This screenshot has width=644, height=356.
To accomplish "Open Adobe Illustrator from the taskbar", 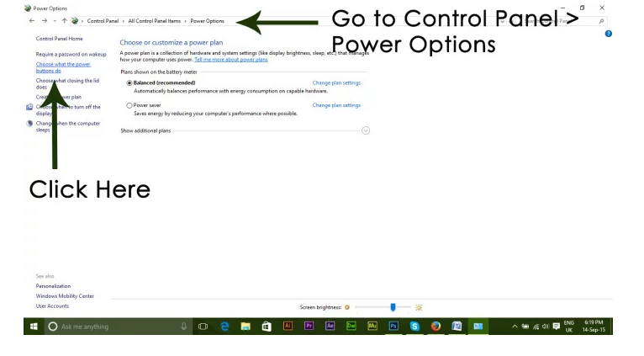I will click(288, 327).
